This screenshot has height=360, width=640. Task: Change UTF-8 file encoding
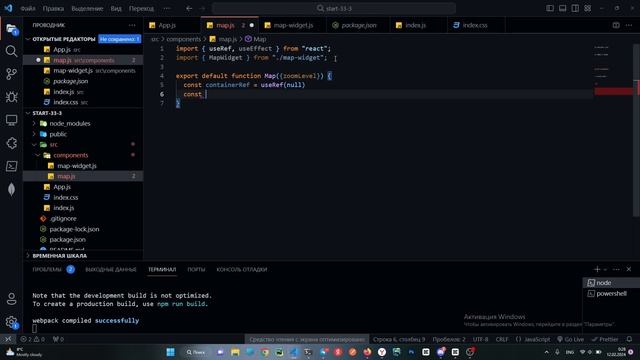pos(480,339)
